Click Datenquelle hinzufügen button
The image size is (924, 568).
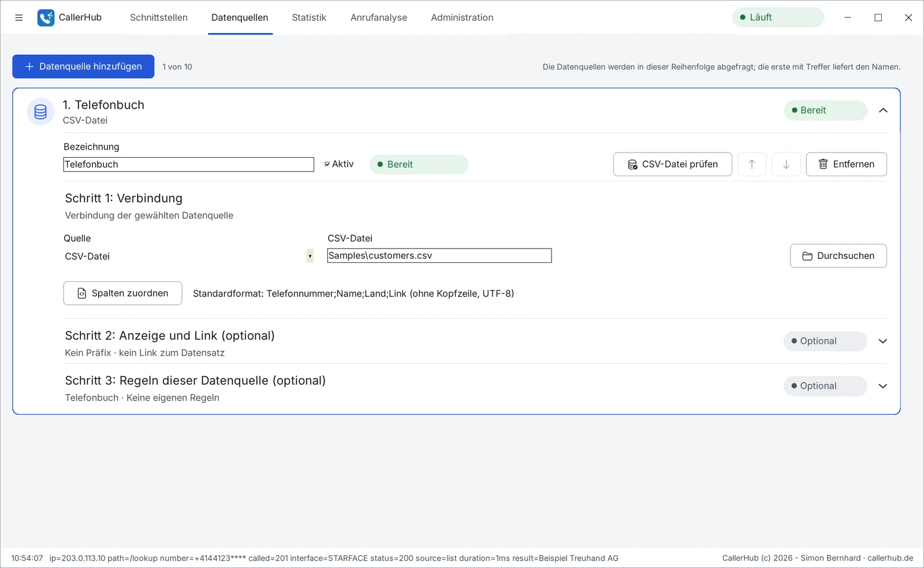[83, 66]
